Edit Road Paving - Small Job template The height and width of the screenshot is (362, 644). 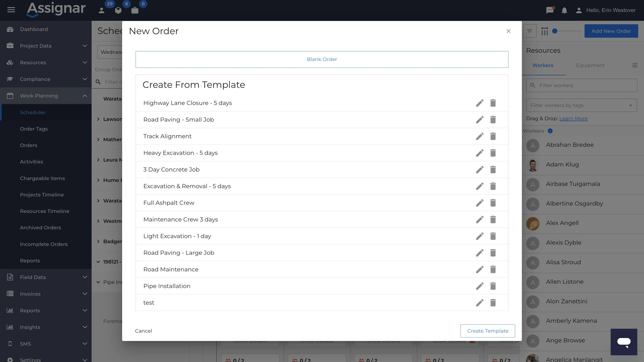point(480,120)
